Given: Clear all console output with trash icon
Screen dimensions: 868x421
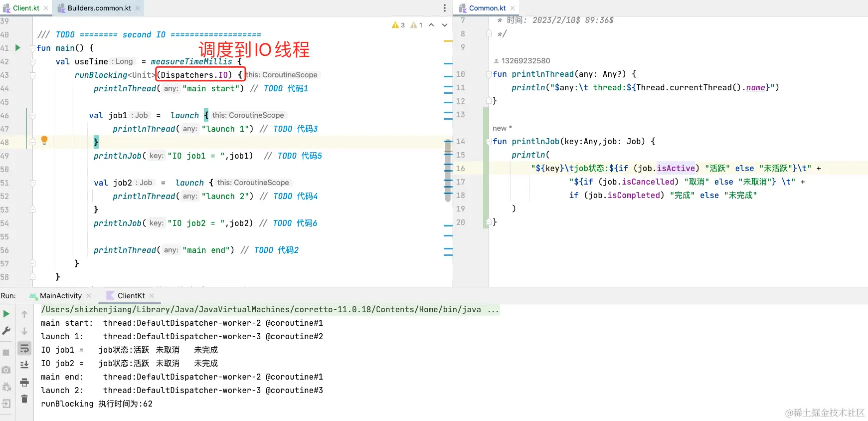Looking at the screenshot, I should [24, 399].
